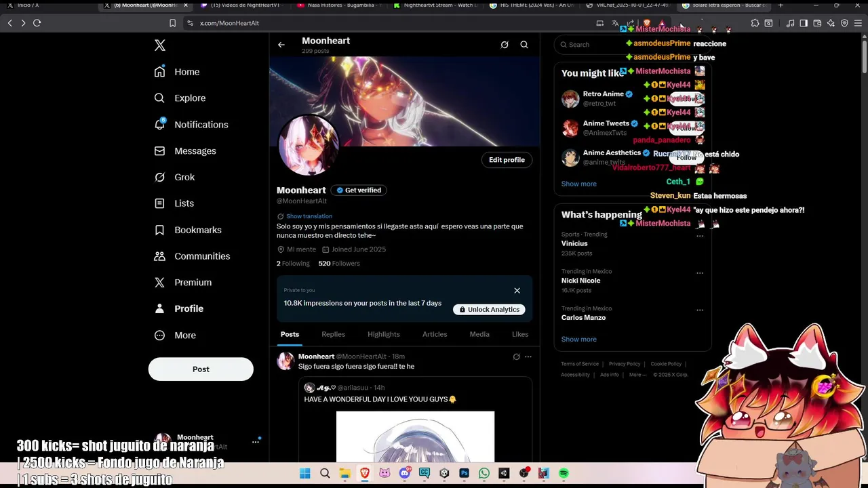The width and height of the screenshot is (868, 488).
Task: Open the browser extensions puzzle icon
Action: coord(755,23)
